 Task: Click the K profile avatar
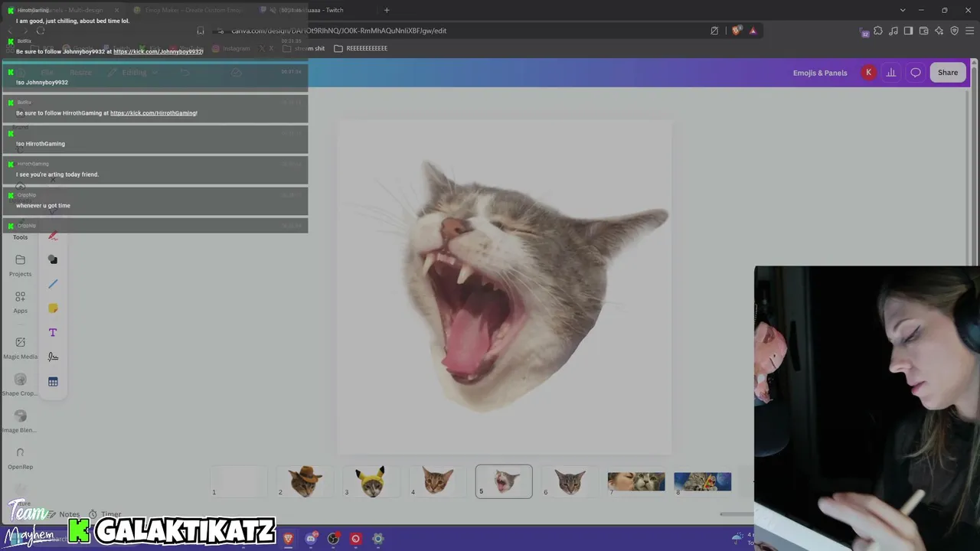coord(868,73)
